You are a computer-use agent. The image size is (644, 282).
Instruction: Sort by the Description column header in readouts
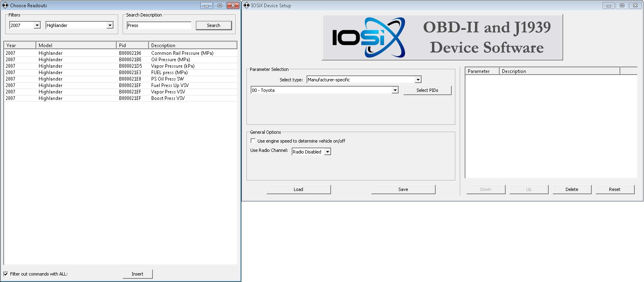point(193,46)
